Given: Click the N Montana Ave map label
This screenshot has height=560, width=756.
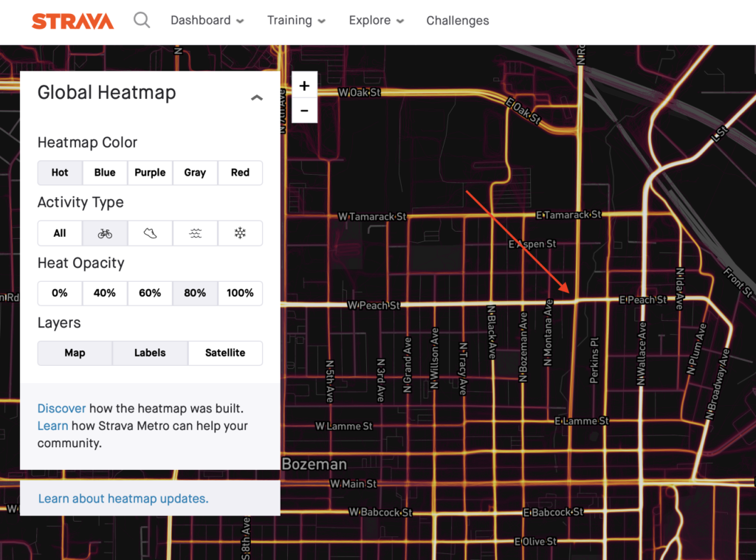Looking at the screenshot, I should tap(549, 333).
